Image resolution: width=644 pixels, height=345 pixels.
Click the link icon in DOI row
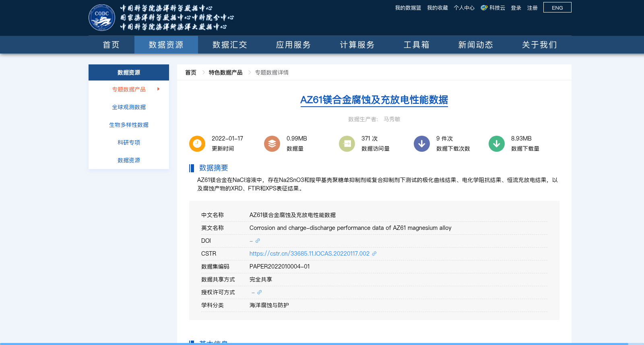258,241
